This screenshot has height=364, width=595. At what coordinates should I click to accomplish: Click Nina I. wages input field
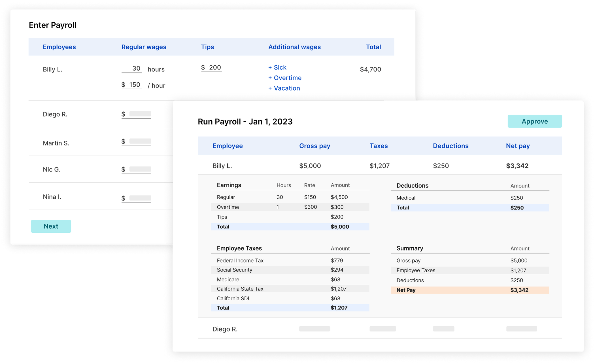point(140,198)
